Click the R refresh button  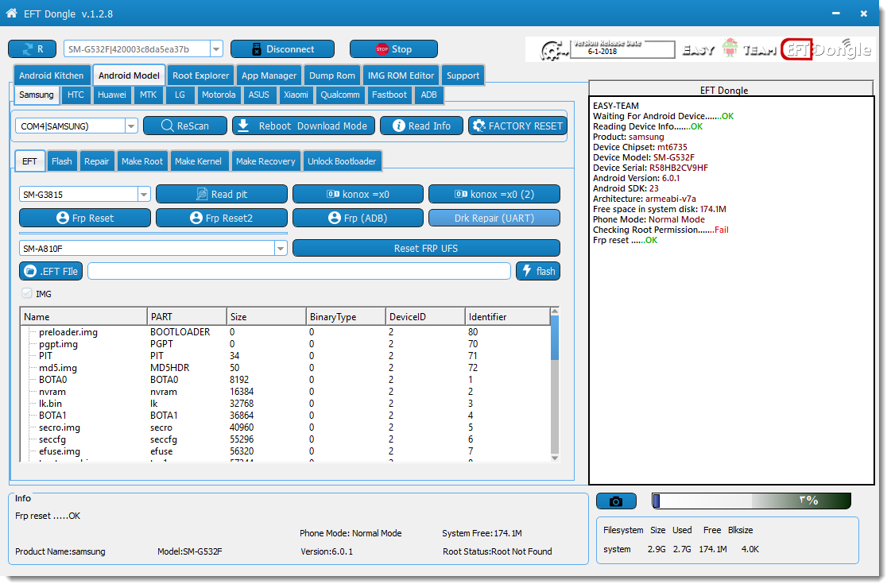[33, 49]
